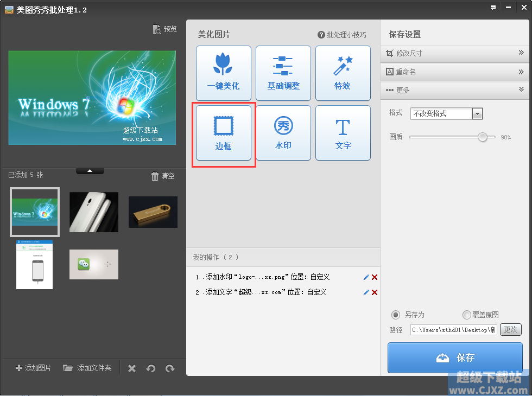Rotate image clockwise with right rotate icon
The image size is (532, 396).
(170, 368)
